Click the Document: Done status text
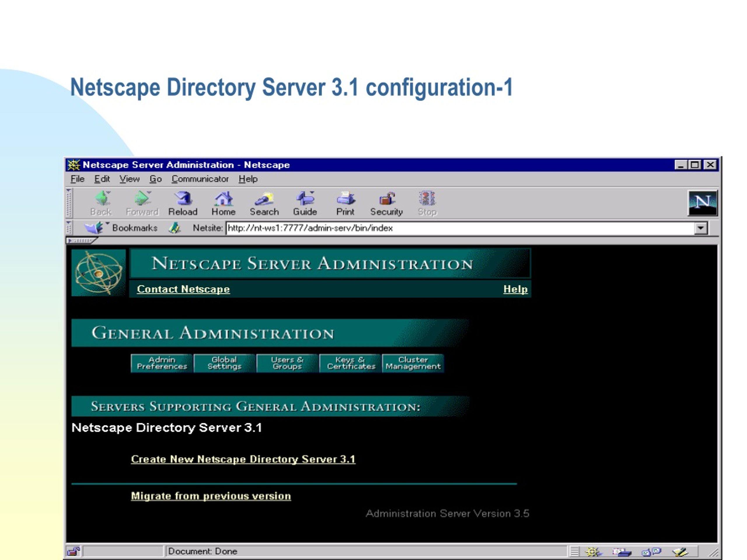The height and width of the screenshot is (560, 747). click(x=203, y=552)
